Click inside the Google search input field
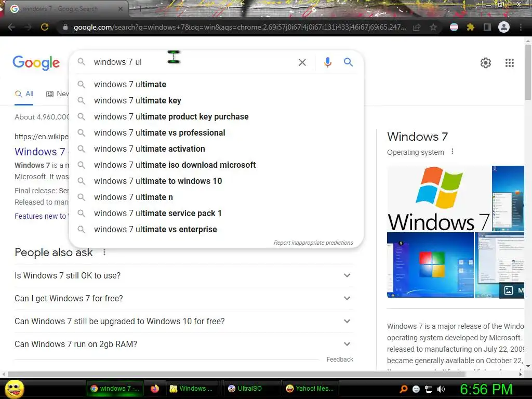Screen dimensions: 532x399 (x=193, y=62)
